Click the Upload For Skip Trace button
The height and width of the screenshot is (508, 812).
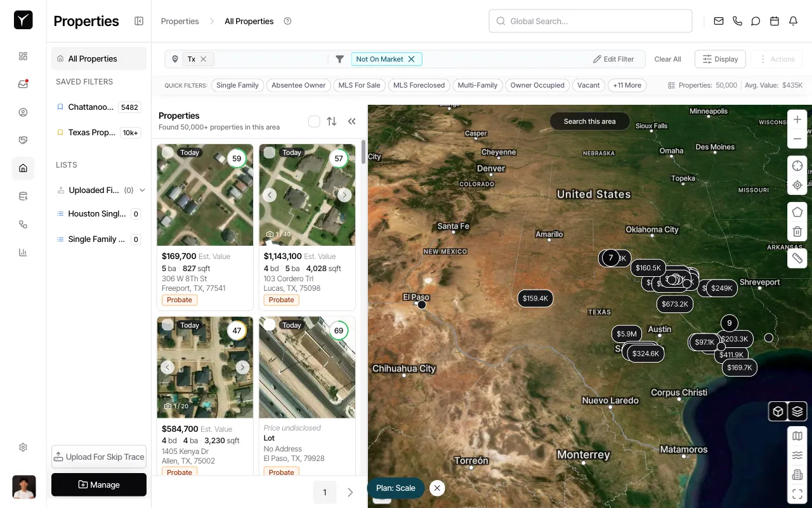point(99,457)
